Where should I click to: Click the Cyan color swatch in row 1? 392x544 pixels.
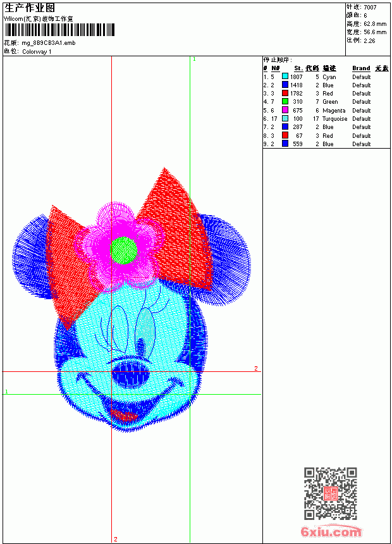(x=285, y=77)
